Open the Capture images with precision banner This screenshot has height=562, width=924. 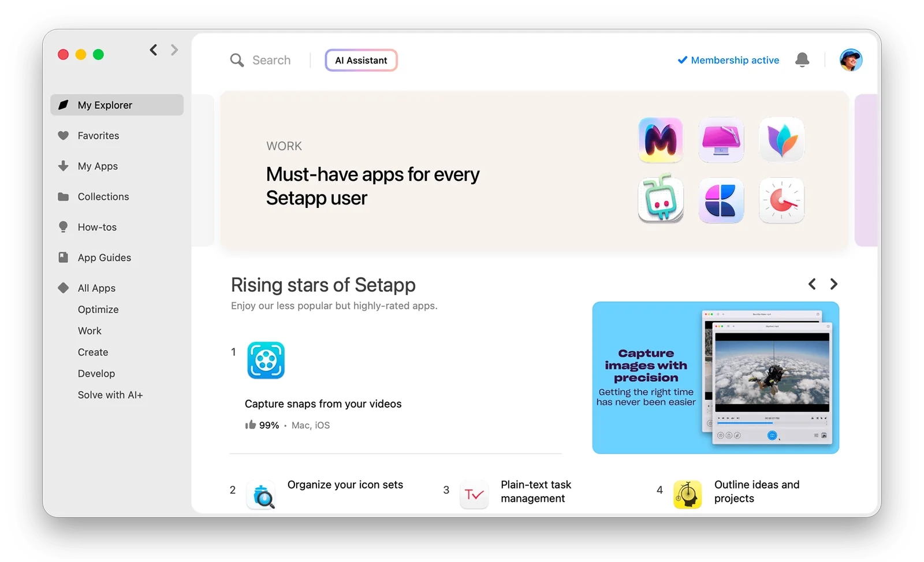[716, 378]
